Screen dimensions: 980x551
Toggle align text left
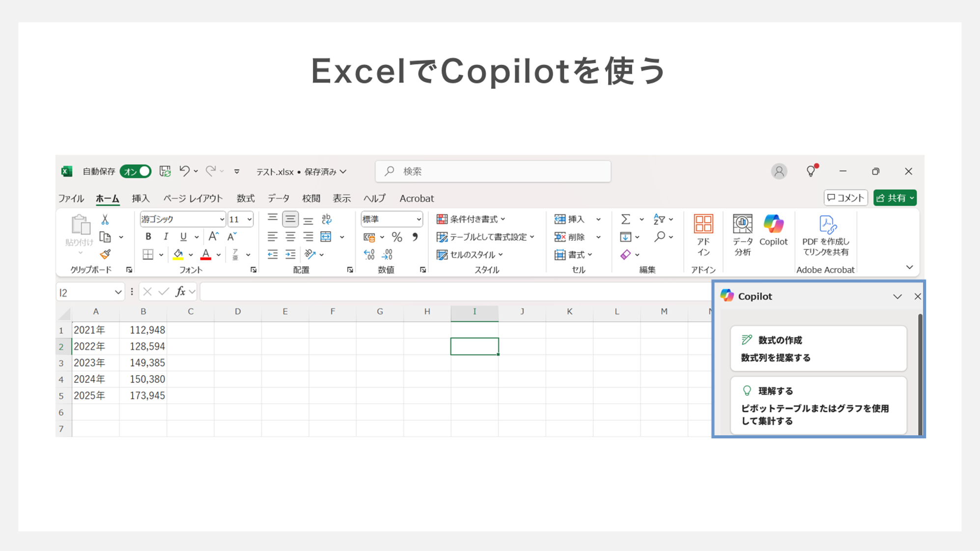(x=272, y=237)
